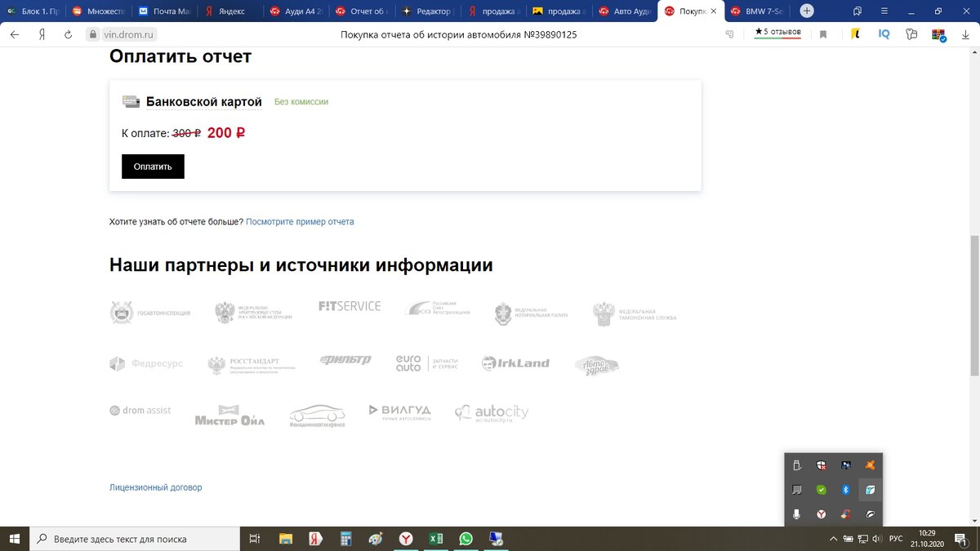Screen dimensions: 980x551
Task: Open the Bluetooth icon in the system tray
Action: click(x=845, y=490)
